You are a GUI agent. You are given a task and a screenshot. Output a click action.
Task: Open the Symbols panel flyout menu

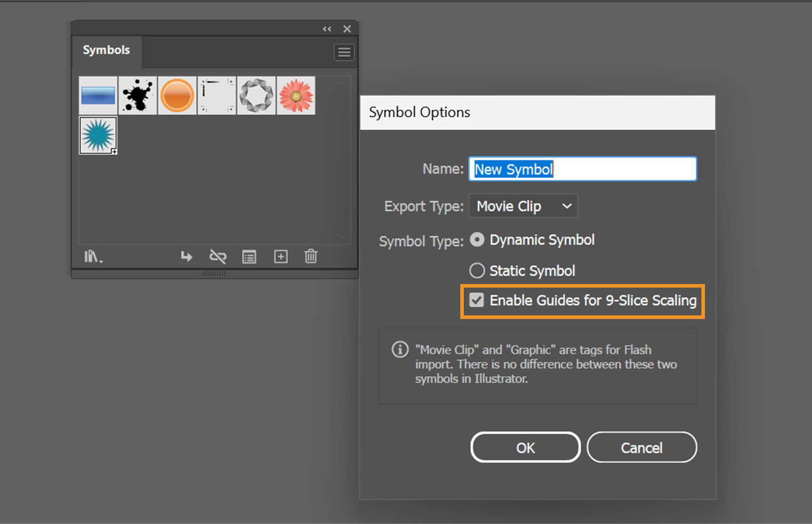[344, 52]
